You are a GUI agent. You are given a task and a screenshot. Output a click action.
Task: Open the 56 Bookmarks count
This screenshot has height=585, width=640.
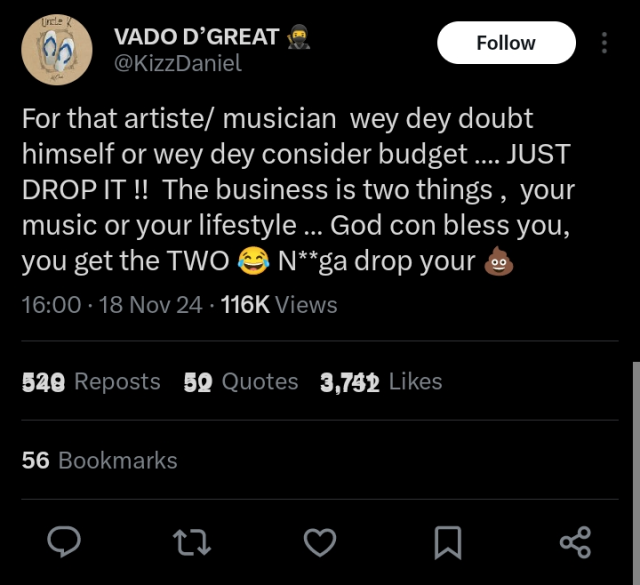pos(99,460)
